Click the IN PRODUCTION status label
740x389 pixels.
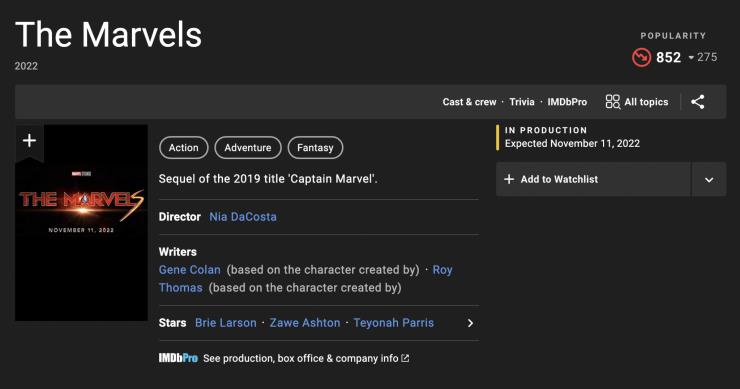pyautogui.click(x=546, y=130)
